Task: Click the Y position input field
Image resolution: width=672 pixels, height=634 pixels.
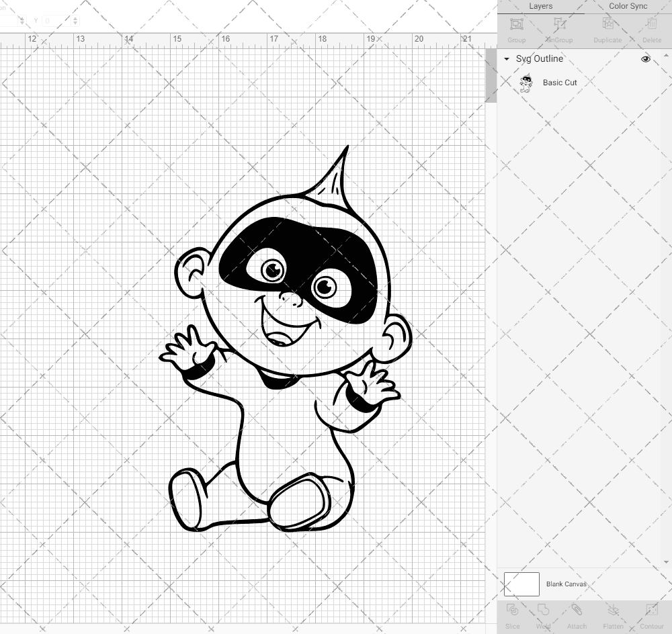Action: pyautogui.click(x=57, y=21)
